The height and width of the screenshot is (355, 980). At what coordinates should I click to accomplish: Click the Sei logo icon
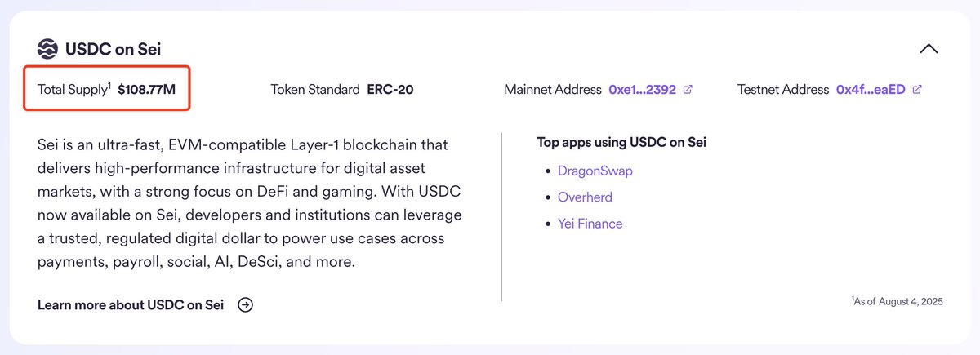[48, 49]
